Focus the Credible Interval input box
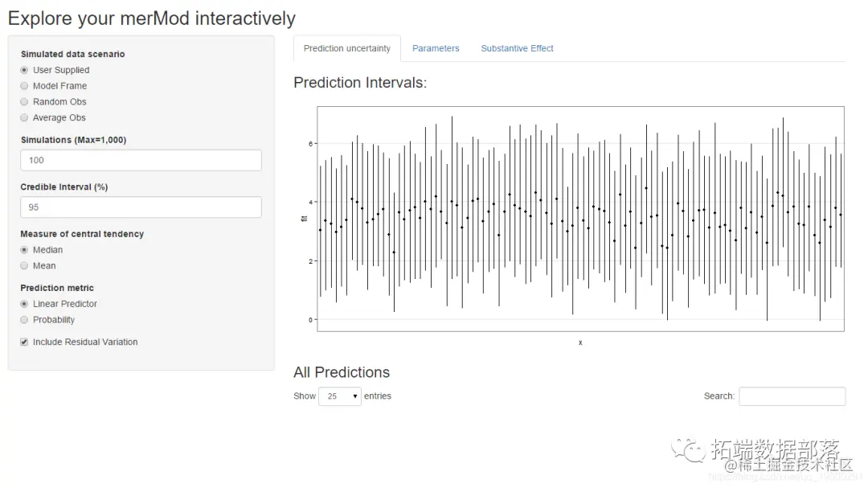 141,207
